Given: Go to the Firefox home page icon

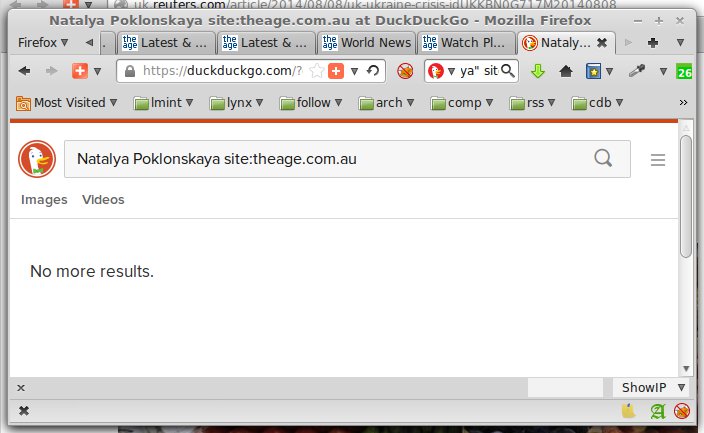Looking at the screenshot, I should [x=566, y=71].
